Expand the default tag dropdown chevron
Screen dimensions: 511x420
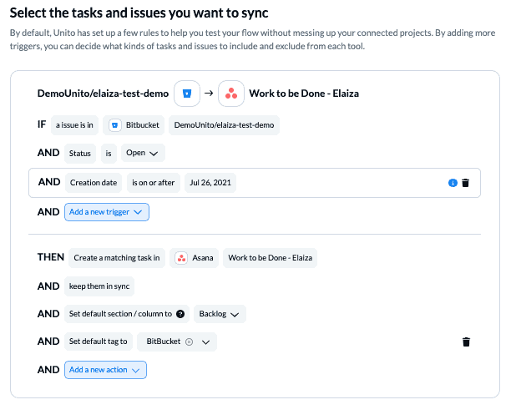tap(205, 342)
